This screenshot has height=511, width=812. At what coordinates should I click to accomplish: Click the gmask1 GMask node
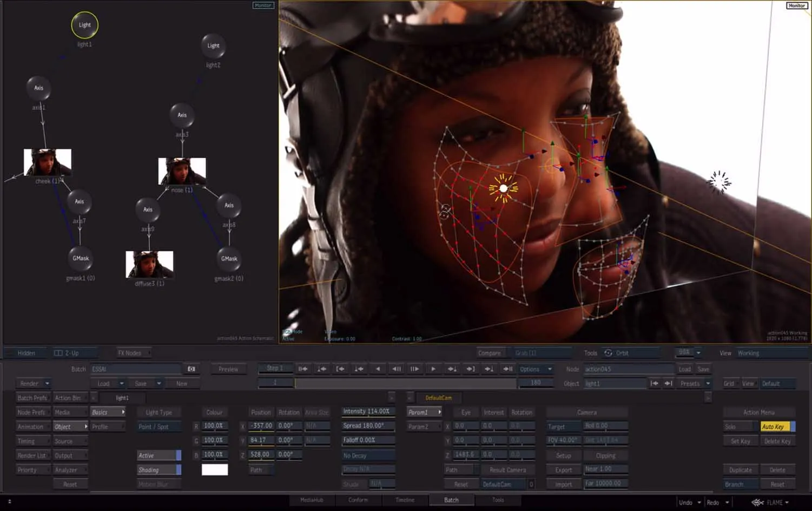[81, 258]
